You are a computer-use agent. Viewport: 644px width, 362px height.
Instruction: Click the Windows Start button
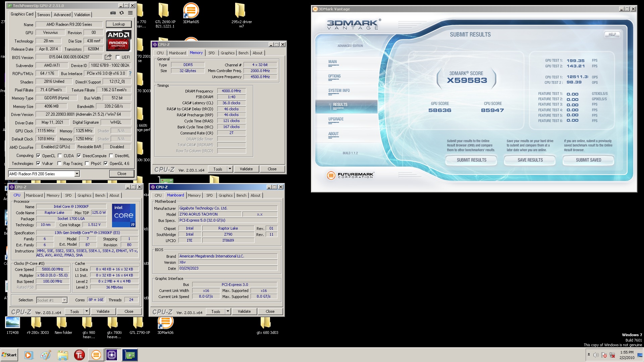9,355
